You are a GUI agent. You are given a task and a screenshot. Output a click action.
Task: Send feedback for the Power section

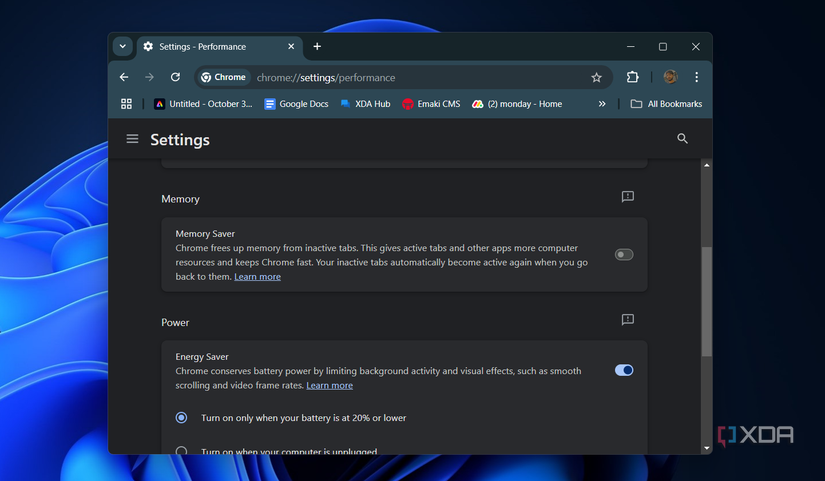tap(628, 320)
